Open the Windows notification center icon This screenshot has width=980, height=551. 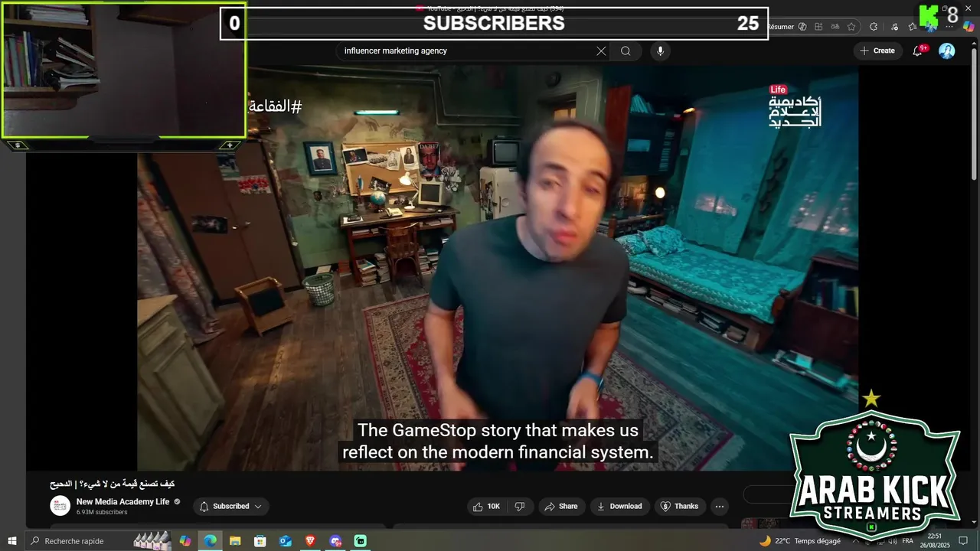coord(963,541)
